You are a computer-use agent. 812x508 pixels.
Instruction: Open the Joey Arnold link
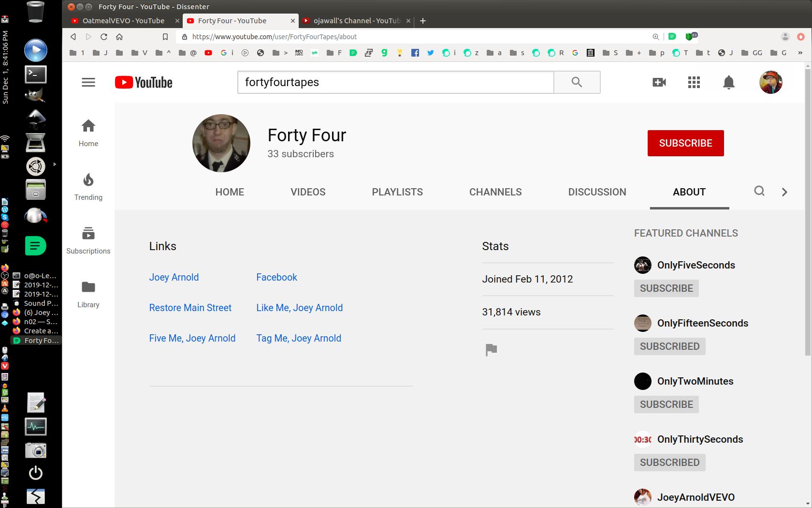pyautogui.click(x=174, y=277)
